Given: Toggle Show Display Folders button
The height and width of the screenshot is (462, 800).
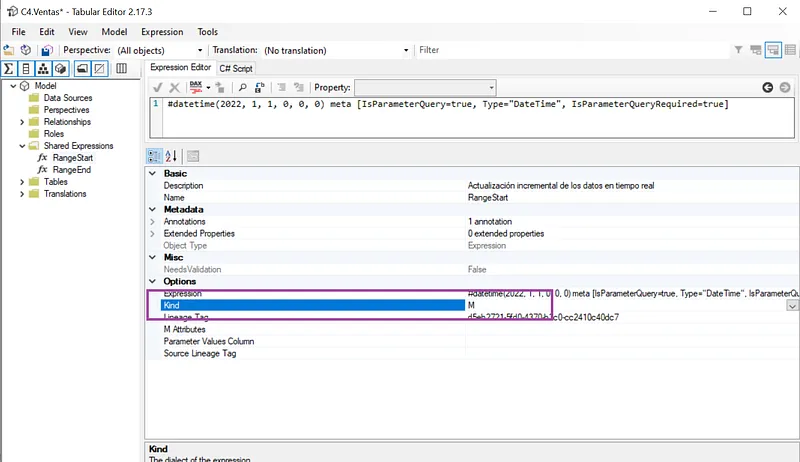Looking at the screenshot, I should [82, 68].
